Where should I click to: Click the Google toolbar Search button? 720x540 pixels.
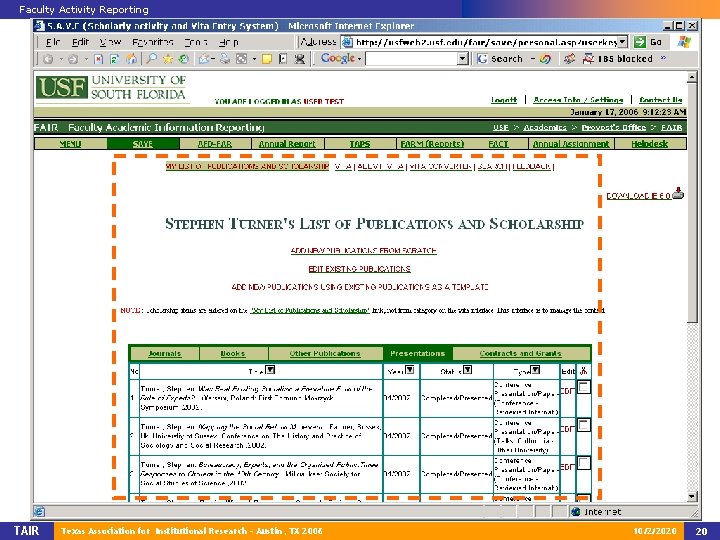tap(500, 59)
